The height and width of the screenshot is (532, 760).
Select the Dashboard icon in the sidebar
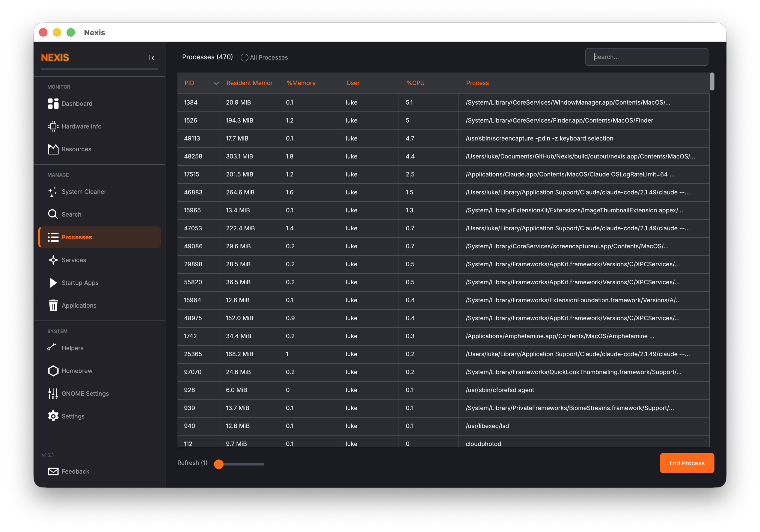pos(53,104)
